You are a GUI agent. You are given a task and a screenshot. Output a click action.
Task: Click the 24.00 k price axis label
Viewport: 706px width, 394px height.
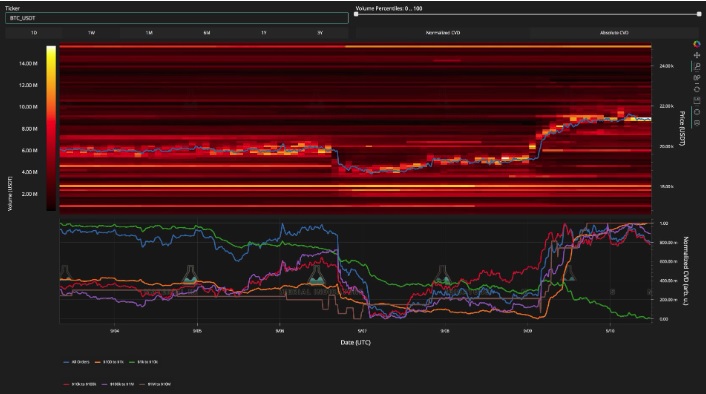pos(666,66)
